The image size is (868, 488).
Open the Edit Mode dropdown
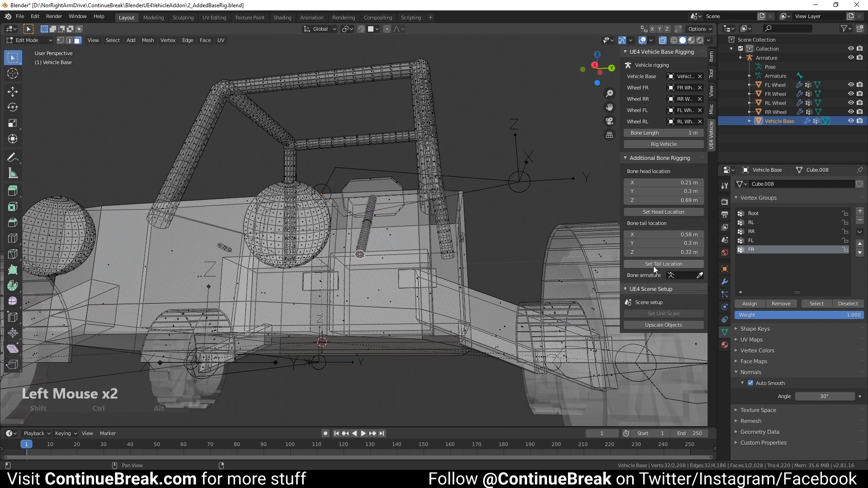pos(29,41)
